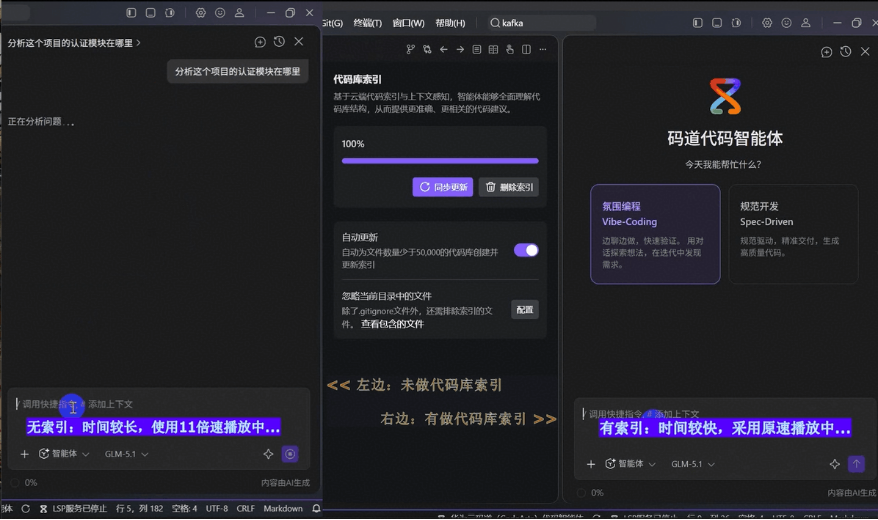The height and width of the screenshot is (520, 878).
Task: Show chat history in right window
Action: pyautogui.click(x=846, y=52)
